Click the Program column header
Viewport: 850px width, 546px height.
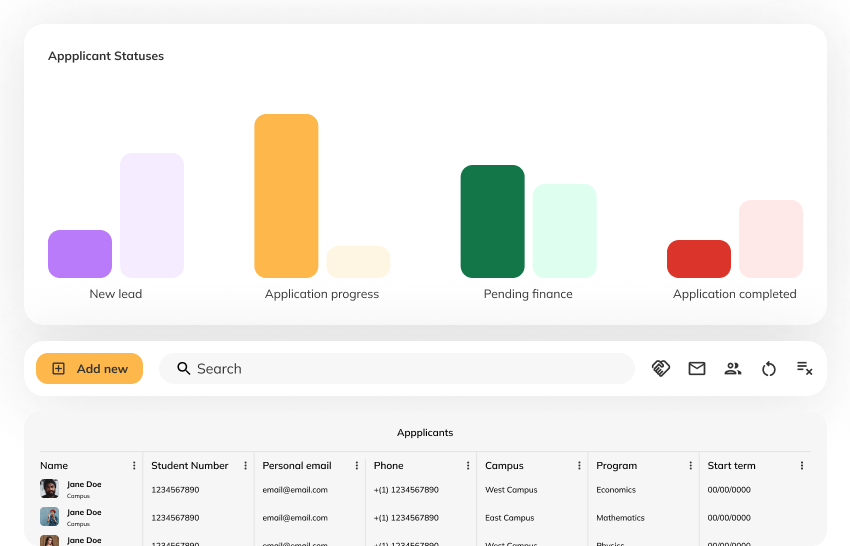tap(617, 466)
